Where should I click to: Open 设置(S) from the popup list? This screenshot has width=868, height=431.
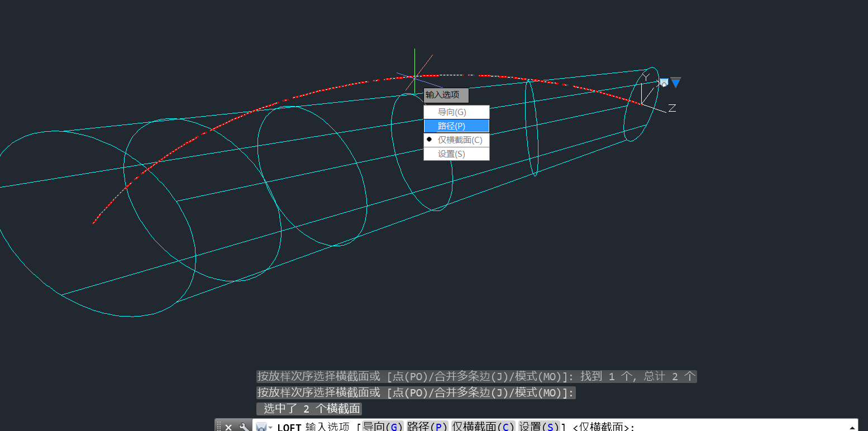tap(456, 154)
